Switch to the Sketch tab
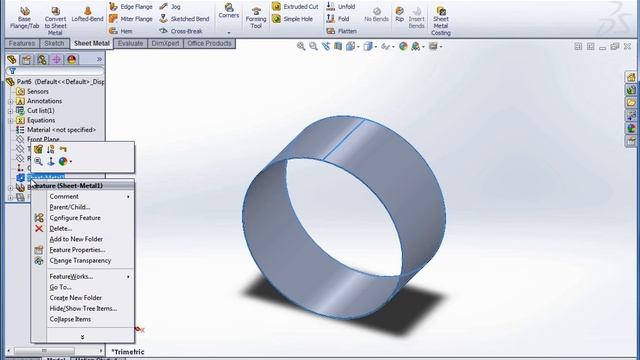The width and height of the screenshot is (640, 360). 54,43
